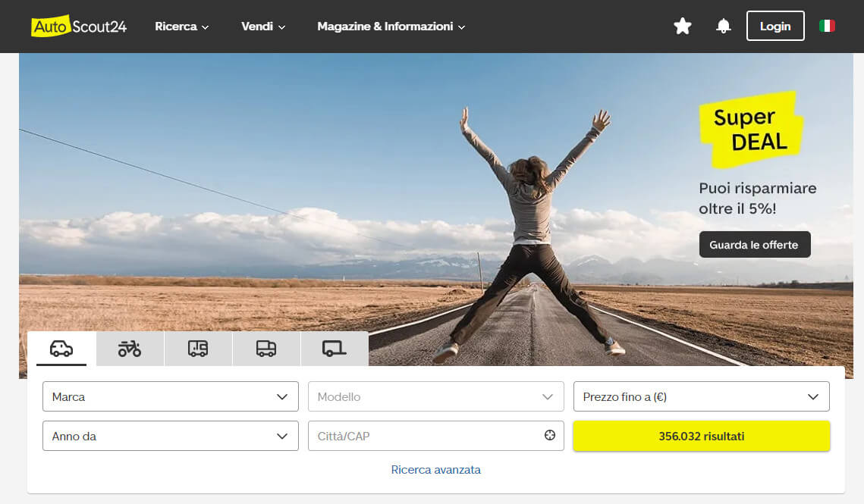Open notifications bell icon
This screenshot has width=864, height=504.
click(724, 27)
